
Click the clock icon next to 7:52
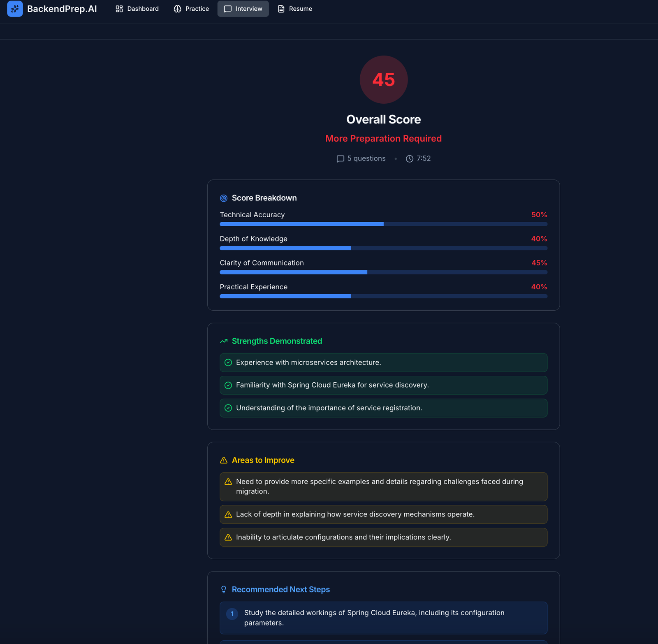tap(410, 159)
